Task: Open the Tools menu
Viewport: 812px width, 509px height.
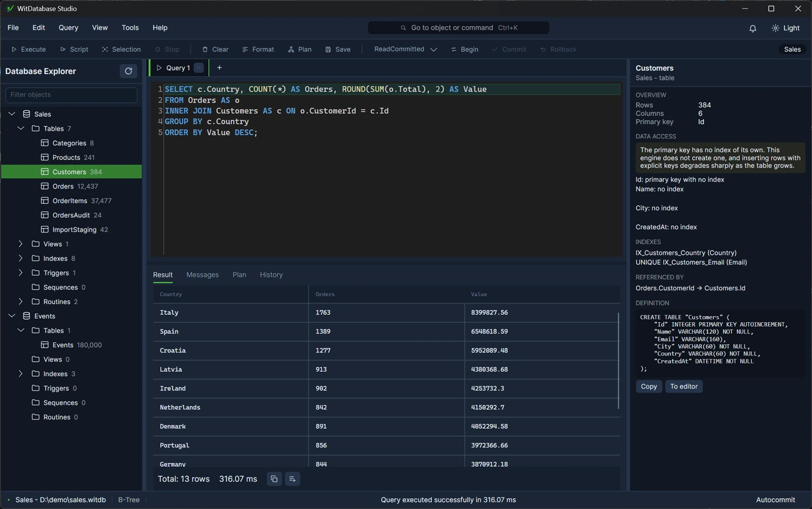Action: pos(130,28)
